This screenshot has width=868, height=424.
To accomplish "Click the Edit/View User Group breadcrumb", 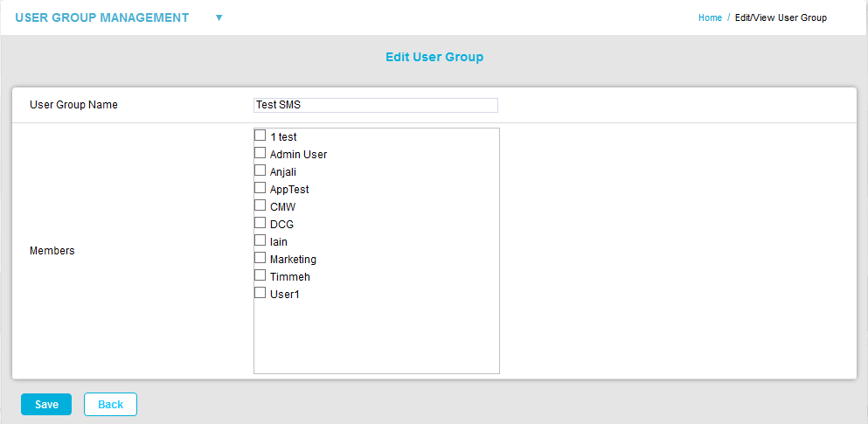I will coord(780,17).
